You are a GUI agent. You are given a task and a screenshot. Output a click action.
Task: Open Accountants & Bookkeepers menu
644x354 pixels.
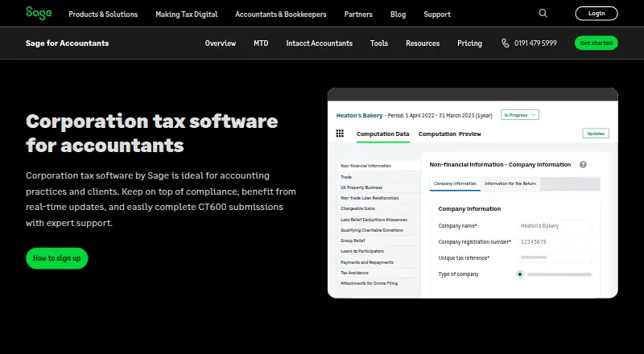coord(281,14)
